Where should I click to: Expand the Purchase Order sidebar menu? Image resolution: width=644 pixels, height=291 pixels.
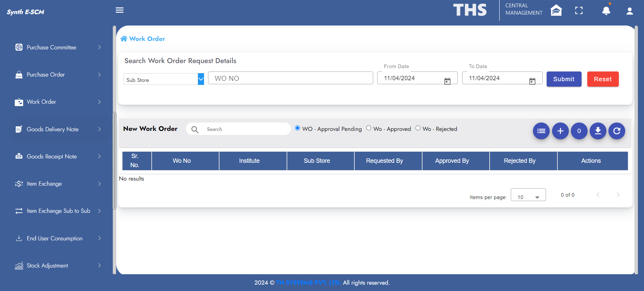pos(58,75)
